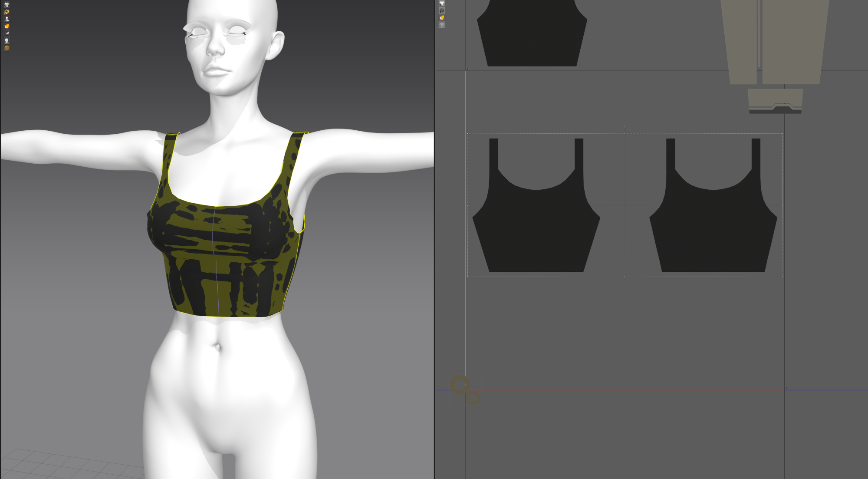Open the garment display icon in 3D window
868x479 pixels.
[7, 4]
